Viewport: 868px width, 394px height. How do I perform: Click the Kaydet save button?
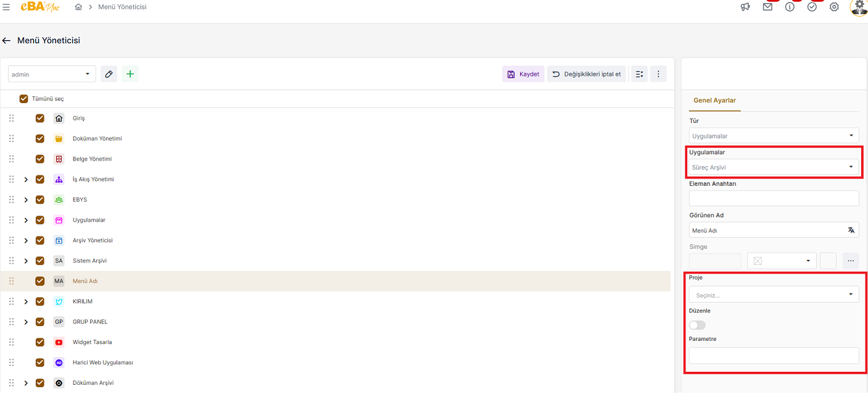(x=523, y=74)
